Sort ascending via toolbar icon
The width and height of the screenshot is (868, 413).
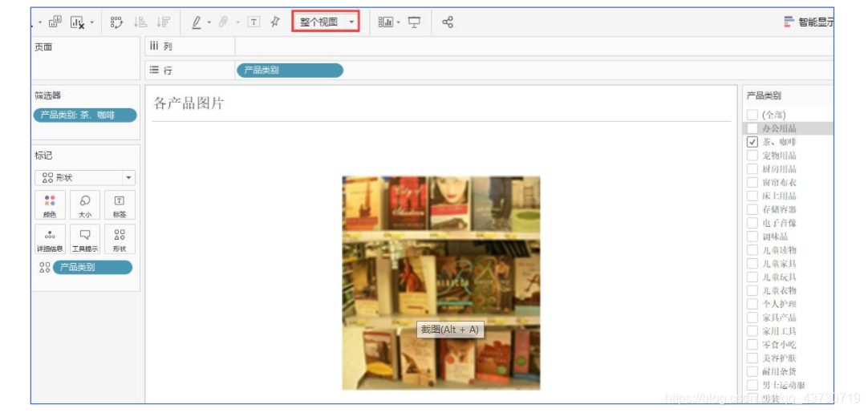click(140, 22)
